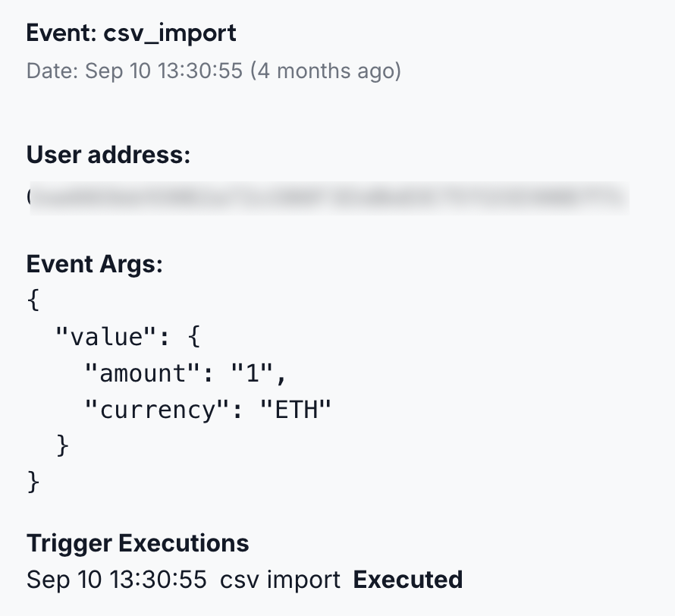Click the "currency" key in the JSON
675x616 pixels.
pos(156,410)
